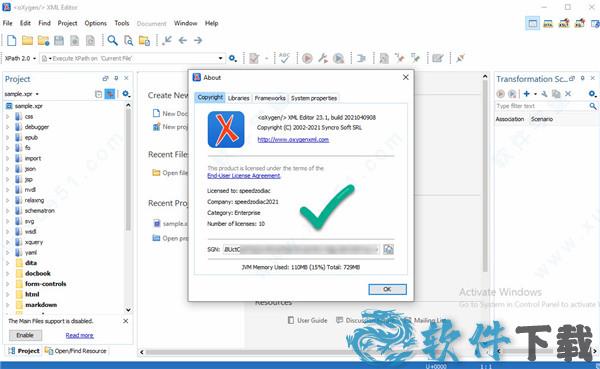Click the Find in Files icon
Image resolution: width=600 pixels, height=369 pixels.
point(129,40)
